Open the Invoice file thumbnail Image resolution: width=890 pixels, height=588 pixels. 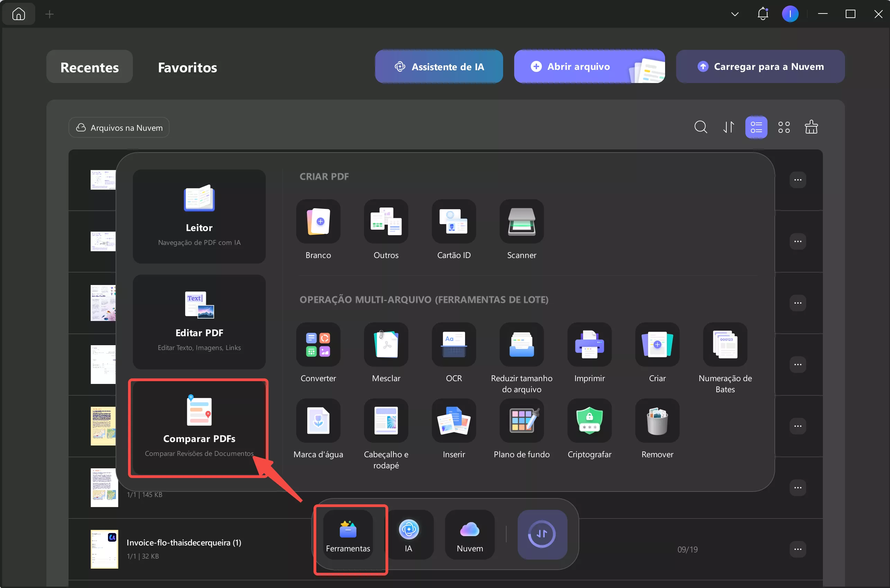pos(104,549)
